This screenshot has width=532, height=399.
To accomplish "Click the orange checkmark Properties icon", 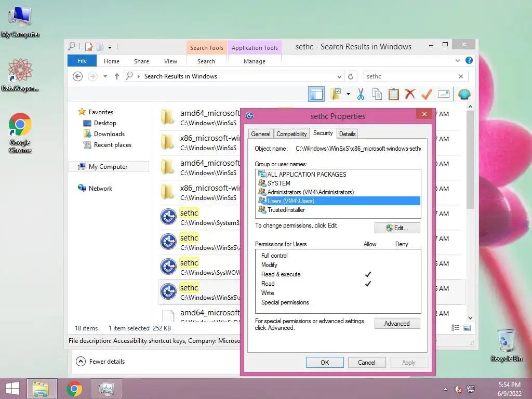I will click(x=427, y=94).
